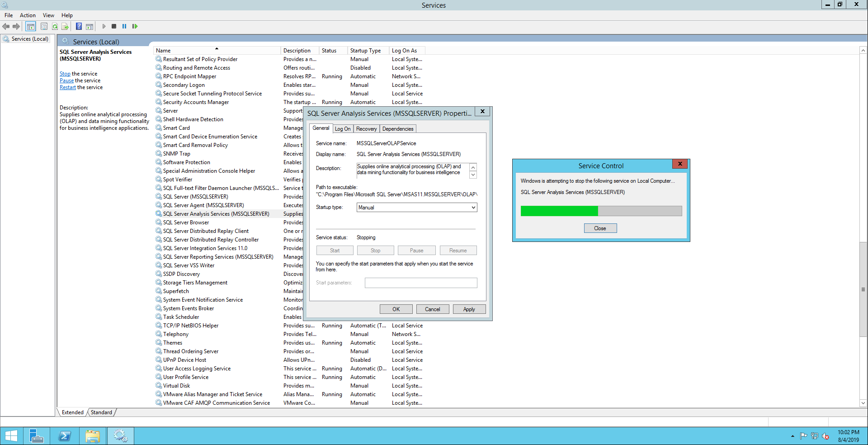Click Close in Service Control dialog
The width and height of the screenshot is (868, 445).
600,228
